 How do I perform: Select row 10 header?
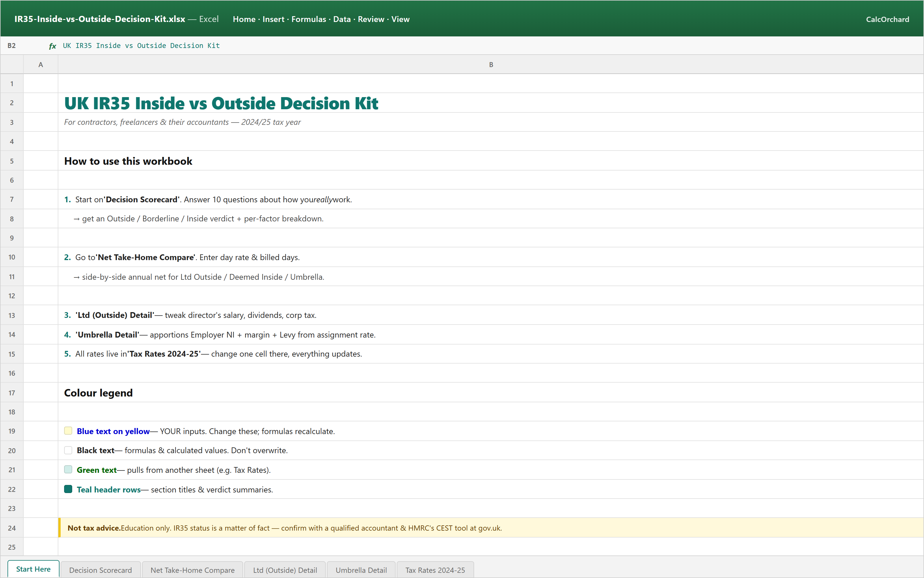[12, 257]
